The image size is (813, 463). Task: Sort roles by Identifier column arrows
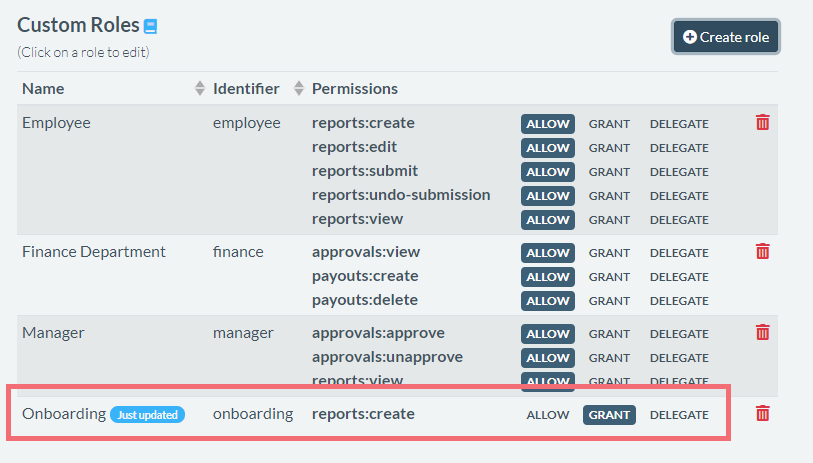coord(298,89)
